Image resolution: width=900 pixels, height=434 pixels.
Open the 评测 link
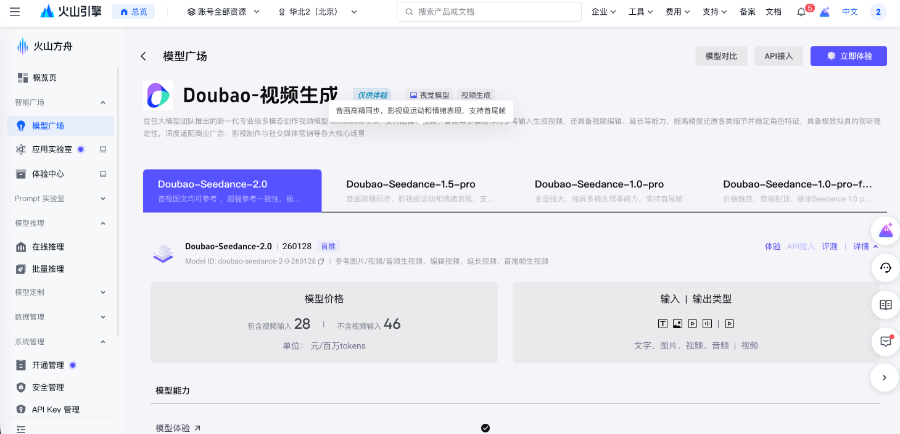(x=829, y=246)
